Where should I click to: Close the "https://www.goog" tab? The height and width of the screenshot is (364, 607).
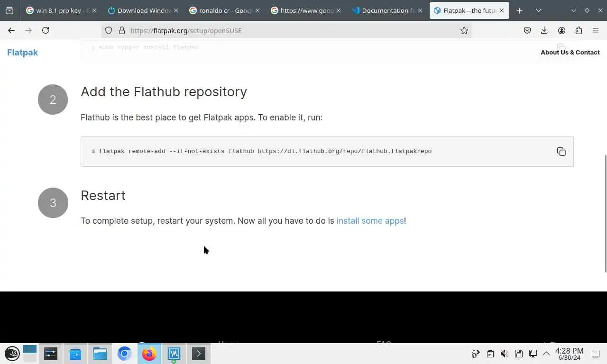(338, 10)
